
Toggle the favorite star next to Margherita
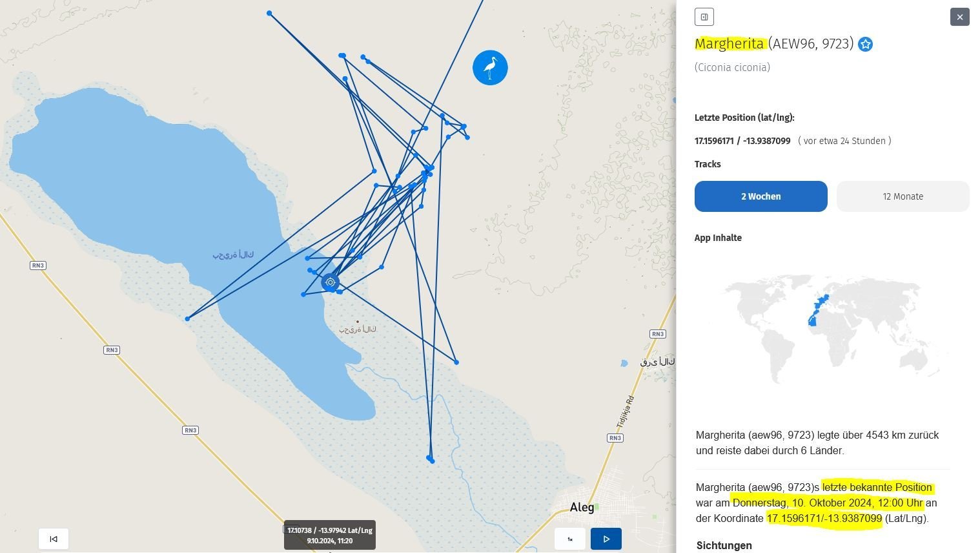pos(865,45)
